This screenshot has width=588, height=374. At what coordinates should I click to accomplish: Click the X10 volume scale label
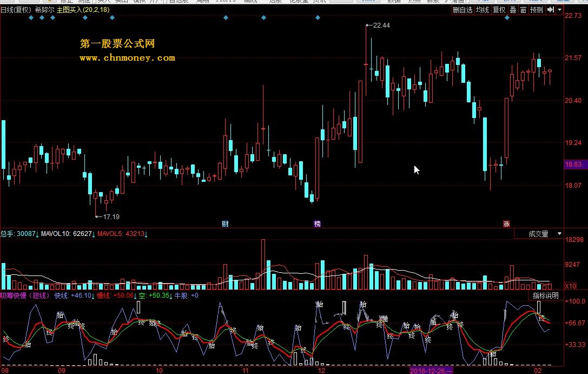pyautogui.click(x=570, y=286)
